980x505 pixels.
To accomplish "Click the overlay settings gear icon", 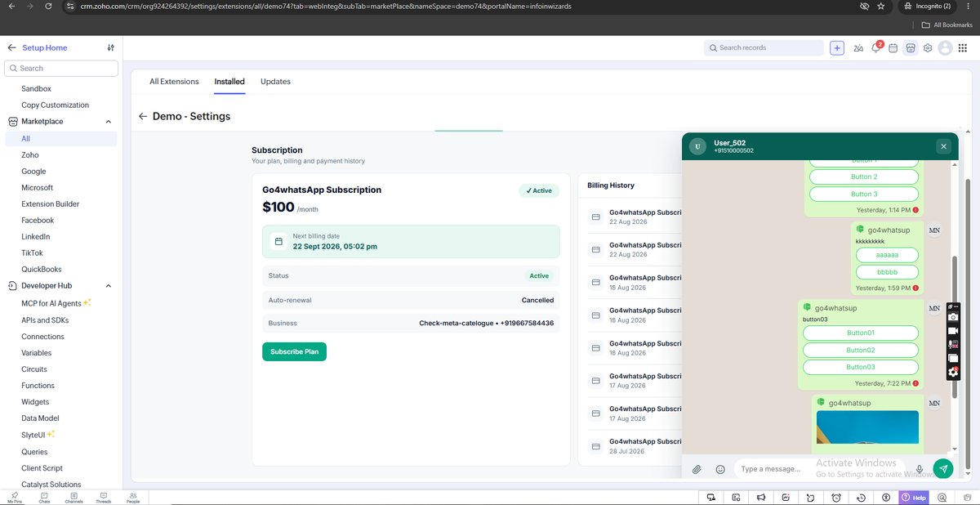I will point(953,372).
